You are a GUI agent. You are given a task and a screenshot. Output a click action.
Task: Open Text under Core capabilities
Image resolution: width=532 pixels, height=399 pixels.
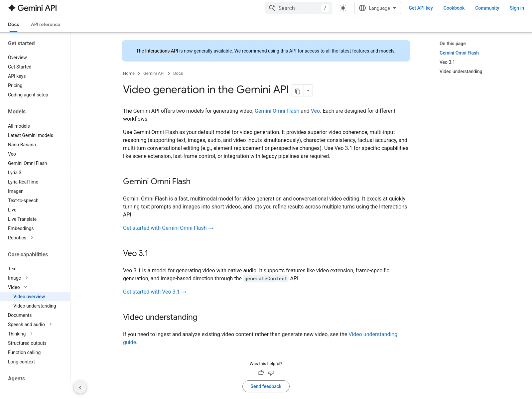(x=12, y=269)
